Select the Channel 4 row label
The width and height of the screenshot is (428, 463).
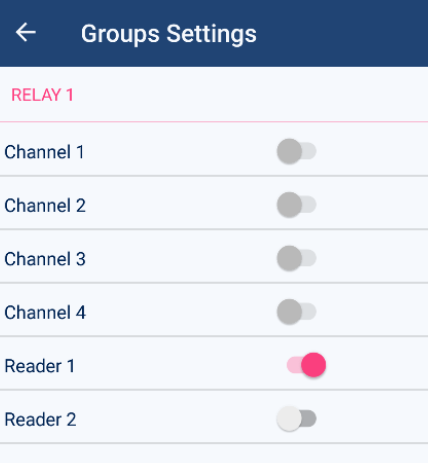(45, 312)
